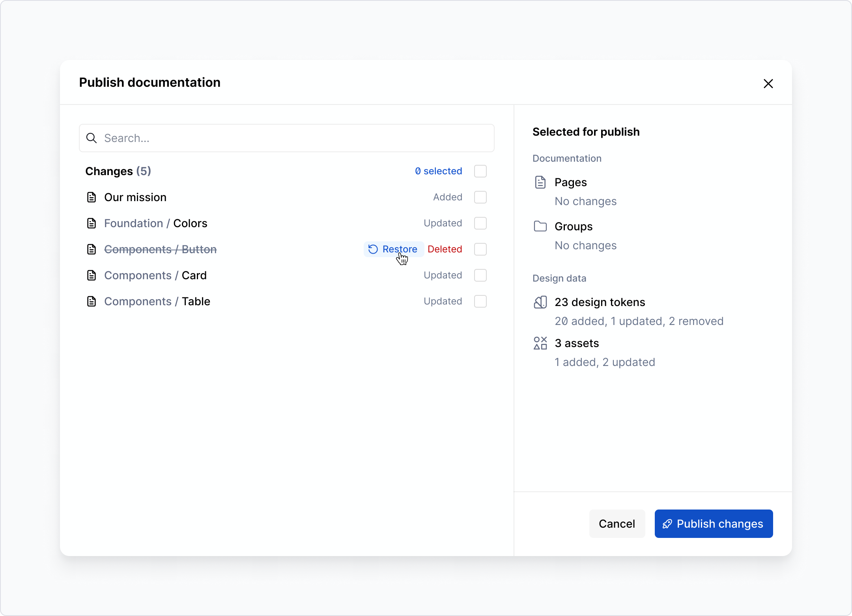Viewport: 852px width, 616px height.
Task: Open the Foundation / Colors page link
Action: tap(155, 223)
